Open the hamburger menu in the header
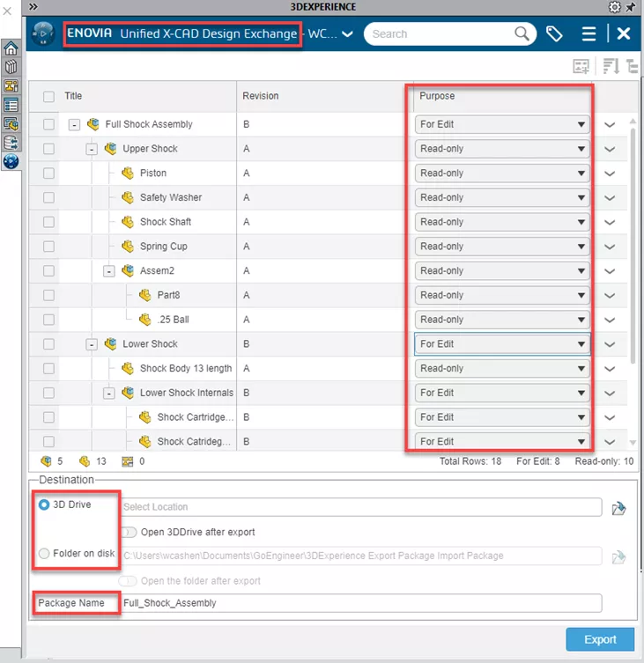 tap(589, 34)
